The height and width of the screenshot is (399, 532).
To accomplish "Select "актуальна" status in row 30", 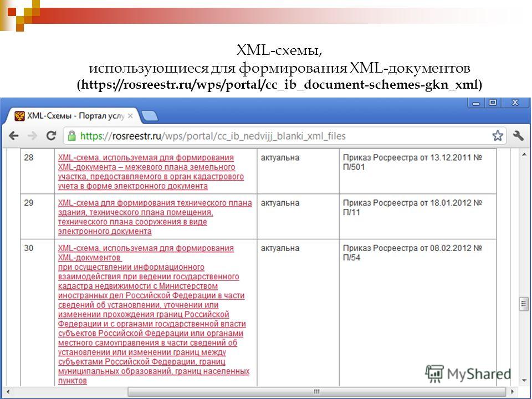I will pos(280,248).
